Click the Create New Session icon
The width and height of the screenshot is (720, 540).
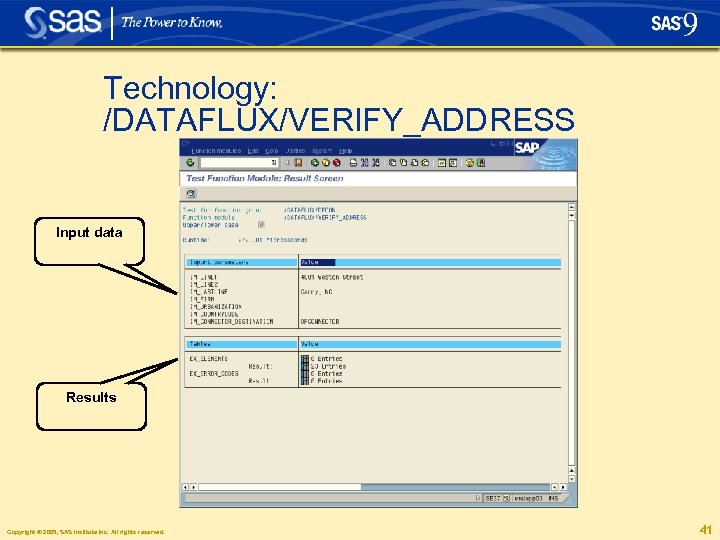point(442,163)
